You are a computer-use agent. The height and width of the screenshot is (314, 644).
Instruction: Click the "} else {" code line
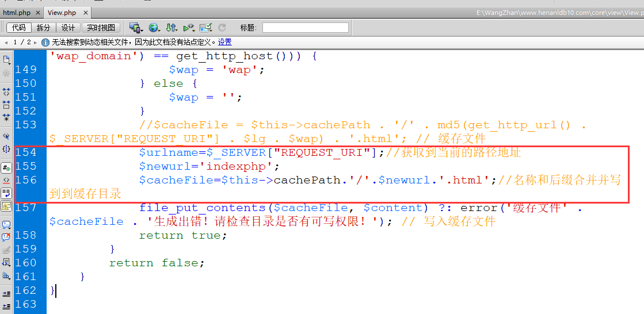169,84
